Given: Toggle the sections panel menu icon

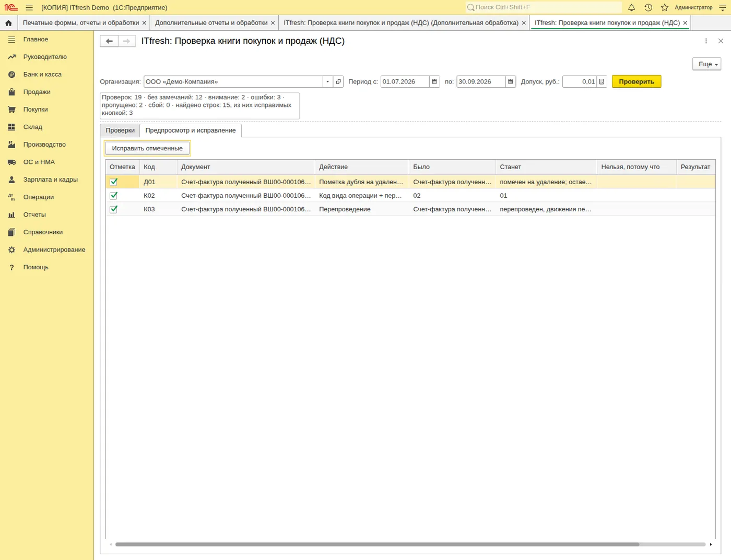Looking at the screenshot, I should (x=11, y=40).
